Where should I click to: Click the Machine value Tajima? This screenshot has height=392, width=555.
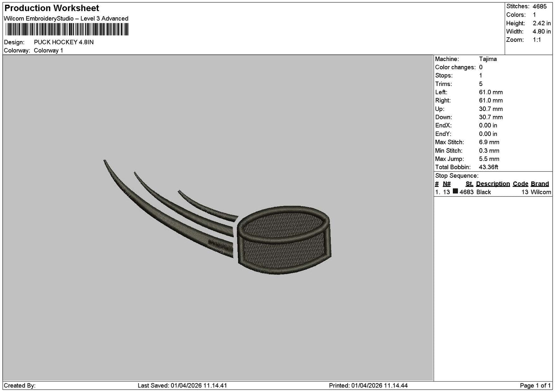[x=488, y=59]
